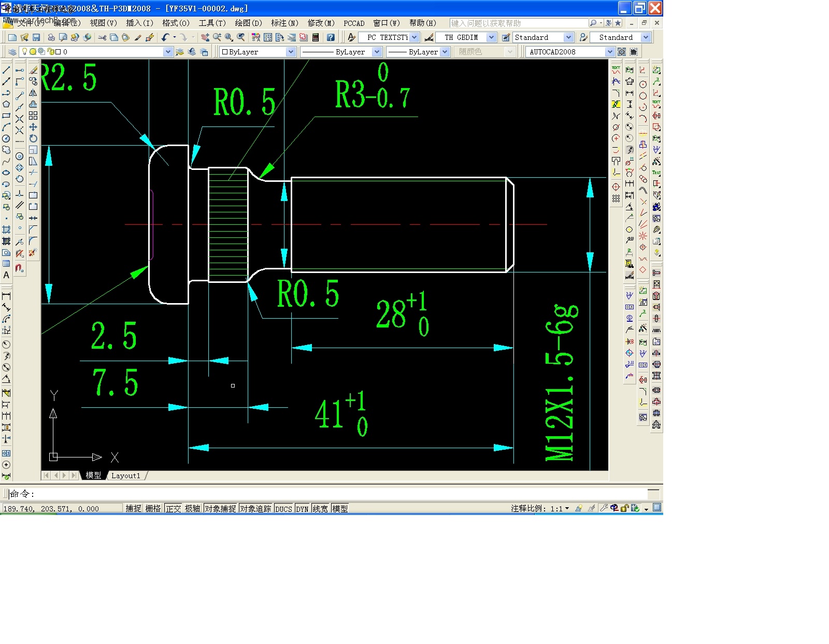Expand the ByLayer lineweight dropdown
829x644 pixels.
click(445, 52)
